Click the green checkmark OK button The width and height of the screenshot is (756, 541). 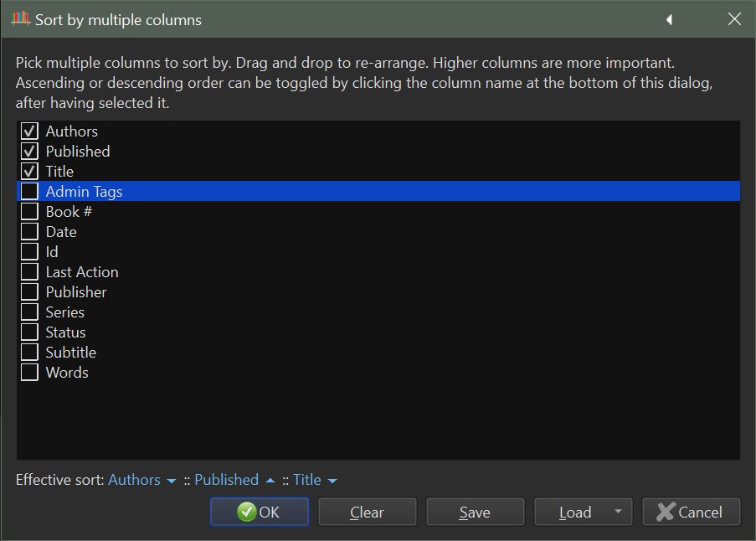(x=259, y=512)
